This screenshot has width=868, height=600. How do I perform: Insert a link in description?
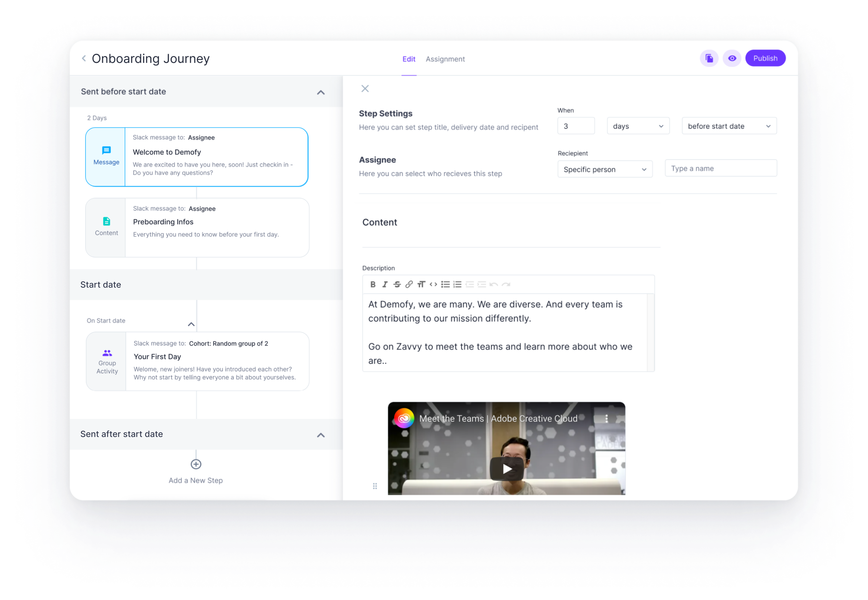click(409, 284)
